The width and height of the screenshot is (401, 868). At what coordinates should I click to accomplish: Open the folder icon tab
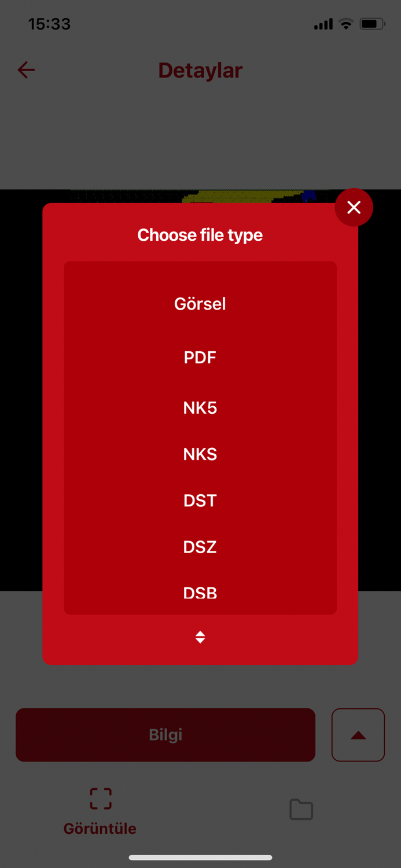tap(301, 809)
